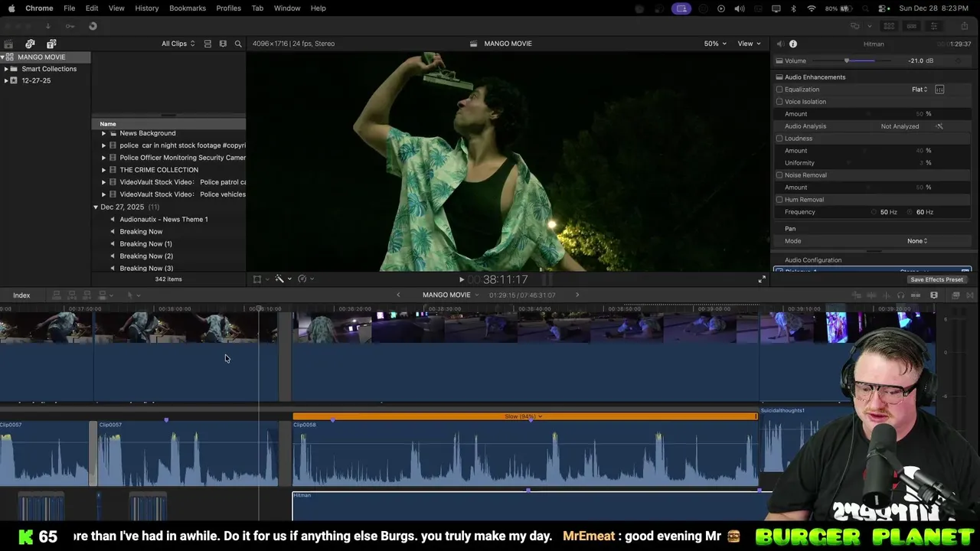
Task: Open the advanced equalizer controls icon
Action: [939, 90]
